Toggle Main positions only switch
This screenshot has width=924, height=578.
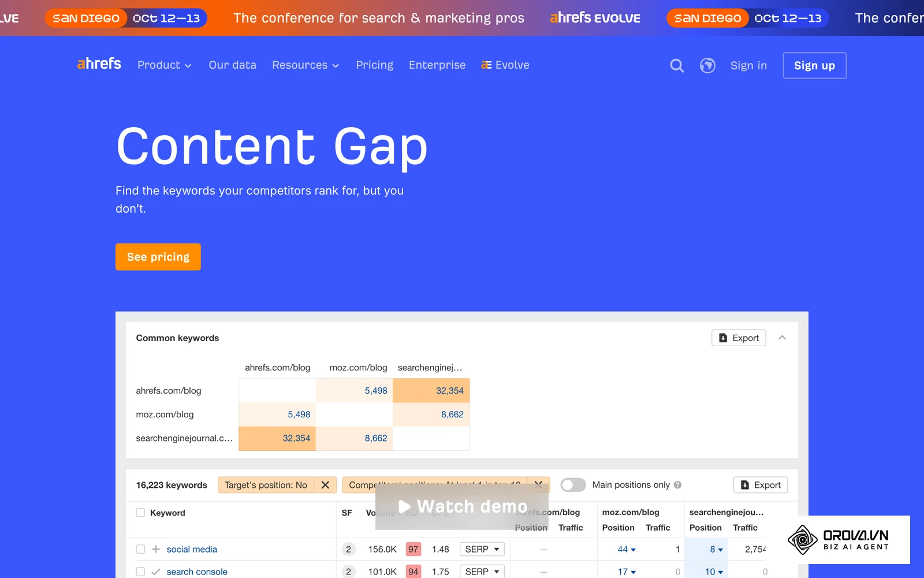(573, 485)
